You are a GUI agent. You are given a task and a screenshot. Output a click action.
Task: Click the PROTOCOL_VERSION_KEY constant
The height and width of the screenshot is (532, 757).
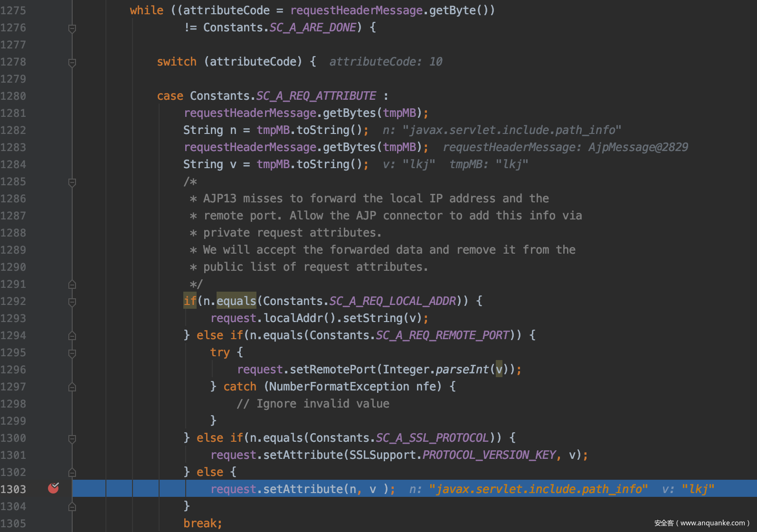click(x=489, y=455)
